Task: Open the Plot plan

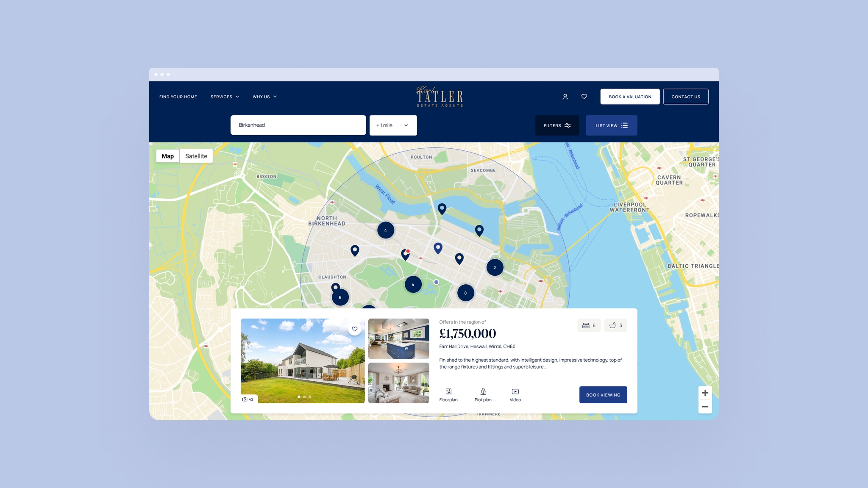Action: tap(483, 394)
